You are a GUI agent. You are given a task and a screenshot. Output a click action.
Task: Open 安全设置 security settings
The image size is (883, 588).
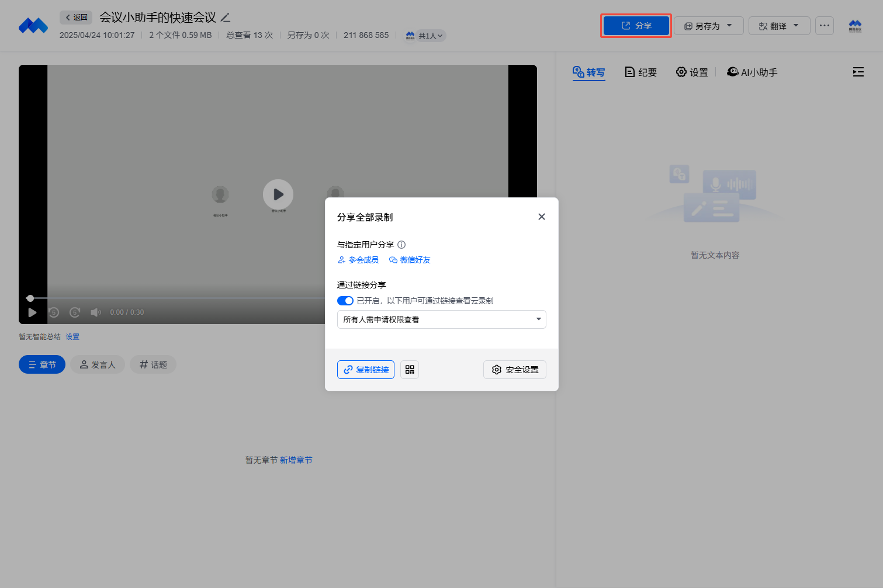coord(515,370)
